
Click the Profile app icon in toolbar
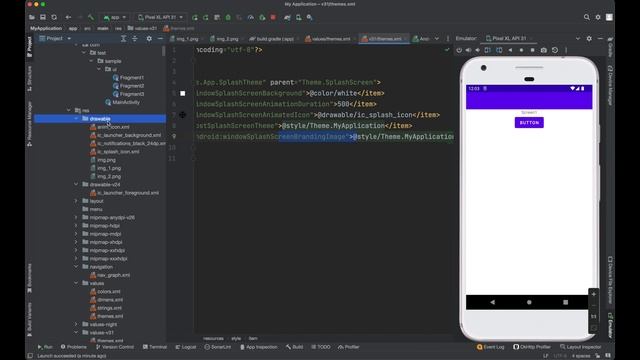[251, 18]
